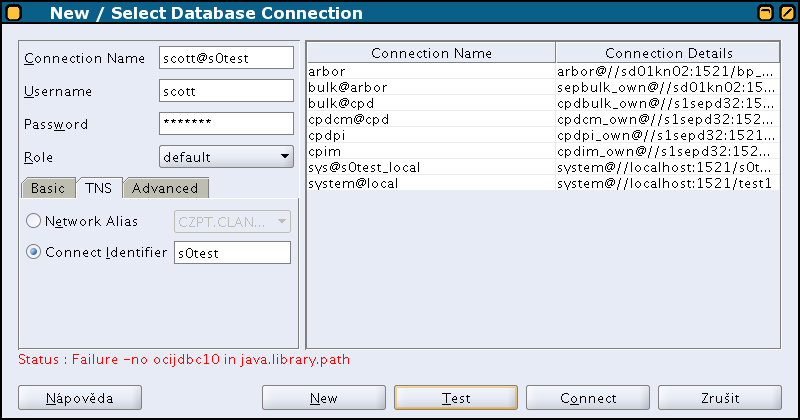This screenshot has height=420, width=800.
Task: Switch to the Advanced tab
Action: click(x=165, y=188)
